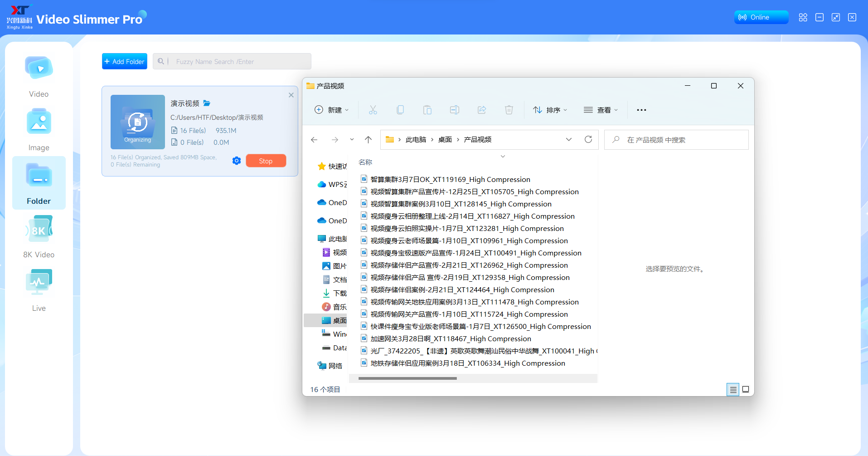Image resolution: width=868 pixels, height=456 pixels.
Task: Open the Video module in sidebar
Action: click(39, 76)
